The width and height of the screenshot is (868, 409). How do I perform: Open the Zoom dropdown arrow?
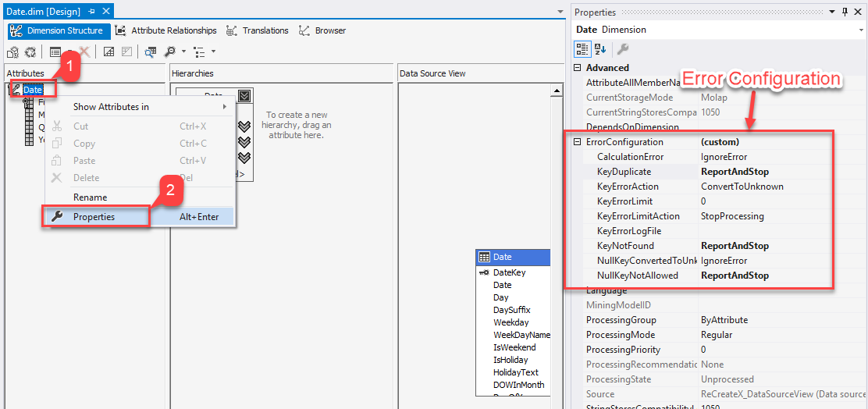[x=183, y=52]
